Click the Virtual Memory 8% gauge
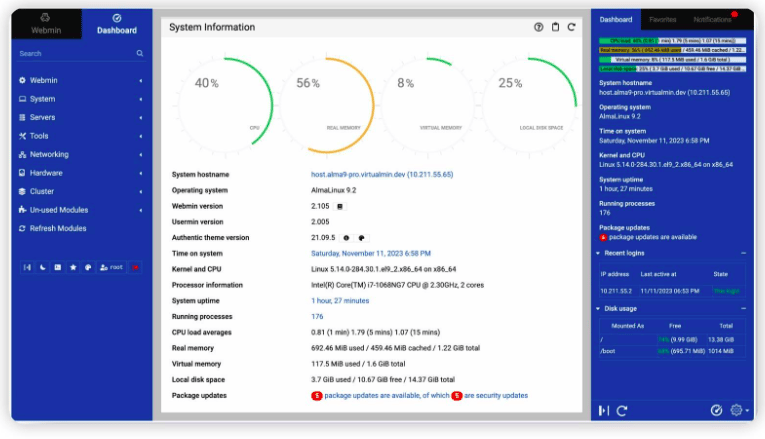 pyautogui.click(x=428, y=105)
